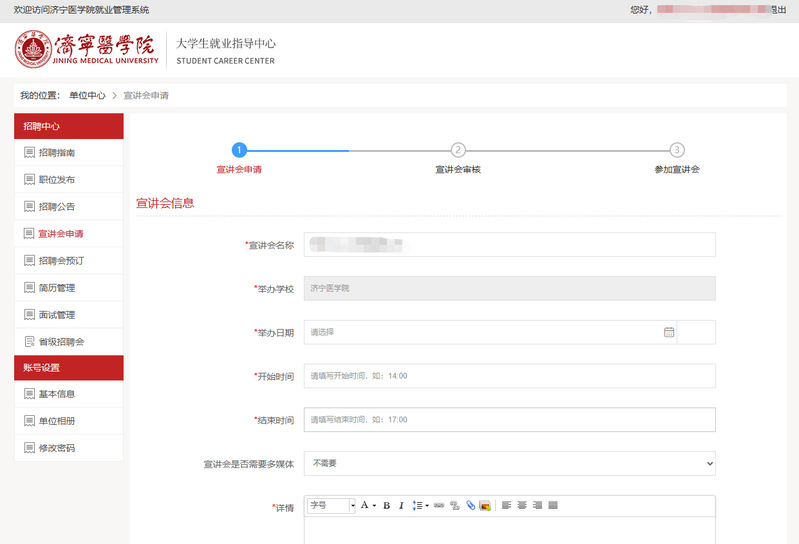This screenshot has width=799, height=544.
Task: Center-align text in the editor
Action: click(522, 506)
